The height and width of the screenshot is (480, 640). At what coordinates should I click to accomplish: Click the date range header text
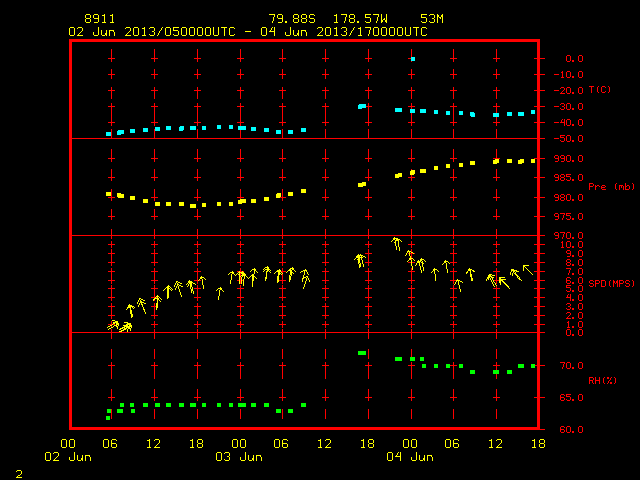coord(248,32)
